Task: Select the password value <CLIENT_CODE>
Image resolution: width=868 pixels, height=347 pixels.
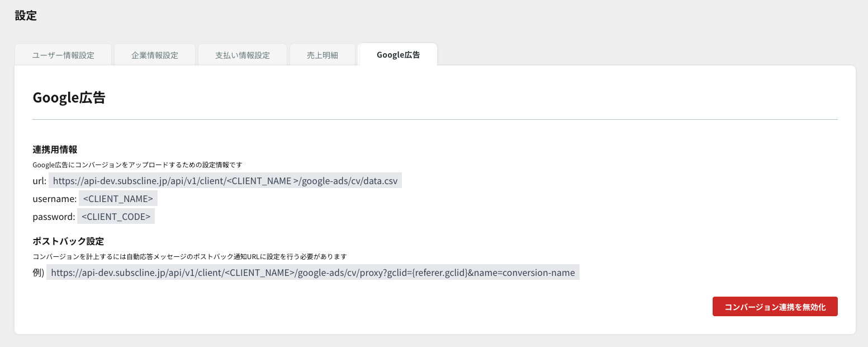Action: coord(116,217)
